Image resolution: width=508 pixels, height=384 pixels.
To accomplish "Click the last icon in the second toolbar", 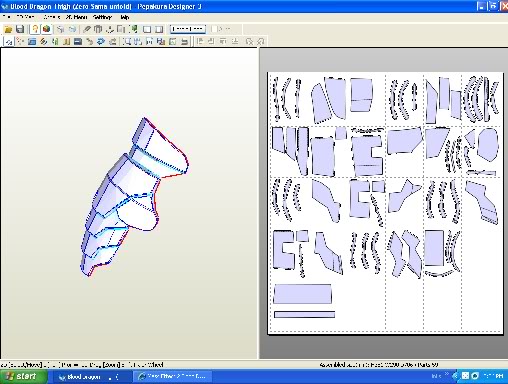I will click(261, 42).
